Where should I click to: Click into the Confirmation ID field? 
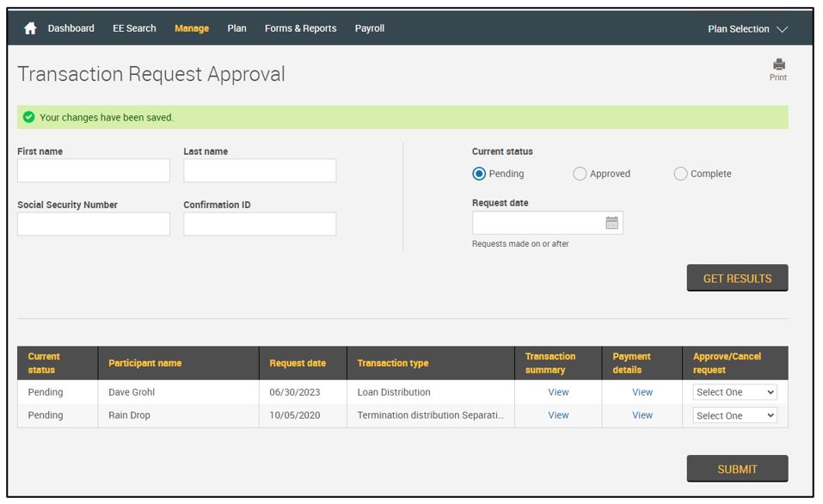pyautogui.click(x=260, y=224)
